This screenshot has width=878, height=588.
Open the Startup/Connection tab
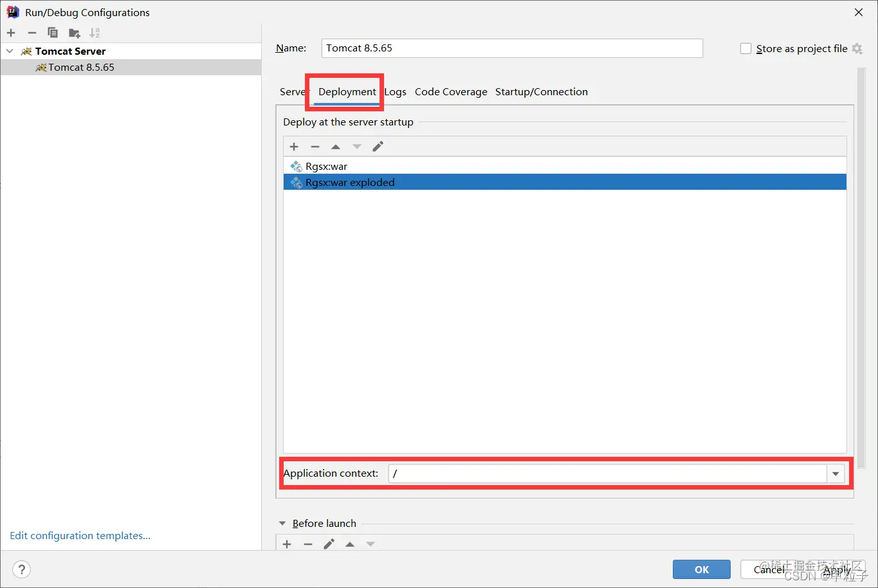click(542, 91)
